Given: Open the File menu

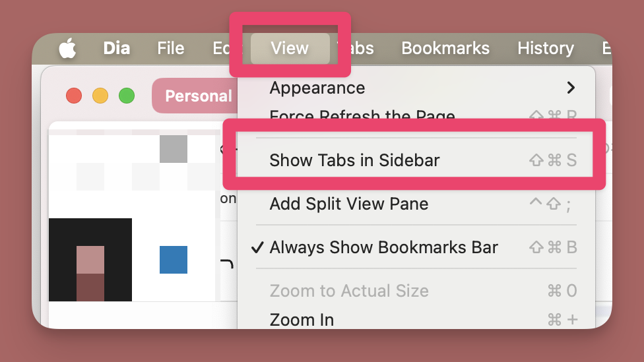Looking at the screenshot, I should [170, 48].
